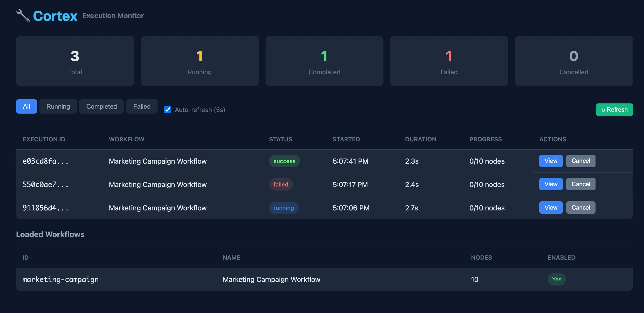
Task: Click the success status badge
Action: pyautogui.click(x=284, y=161)
